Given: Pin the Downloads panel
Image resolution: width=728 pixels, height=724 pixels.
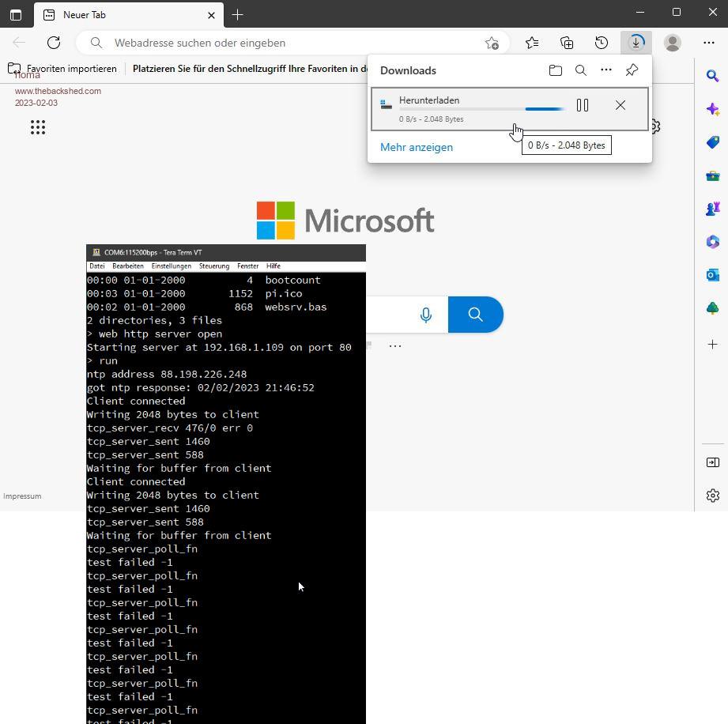Looking at the screenshot, I should (632, 70).
